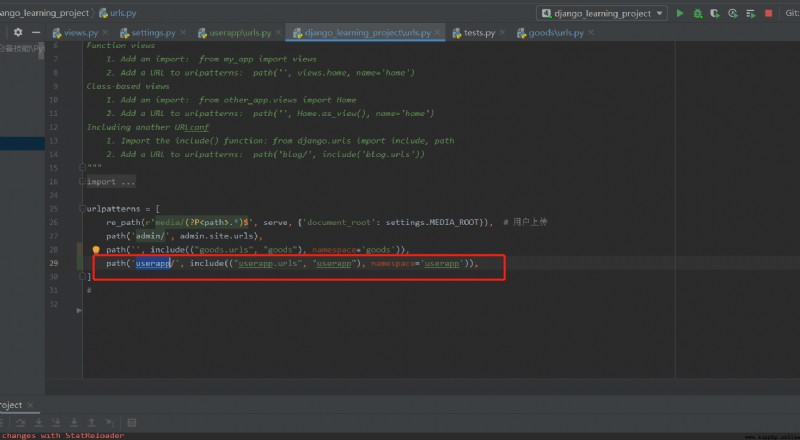Screen dimensions: 800x440
Task: Open project panel settings gear
Action: 18,32
